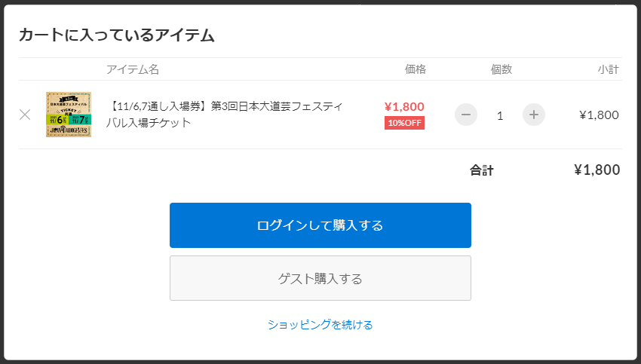641x364 pixels.
Task: Decrease quantity with the minus button
Action: [465, 115]
